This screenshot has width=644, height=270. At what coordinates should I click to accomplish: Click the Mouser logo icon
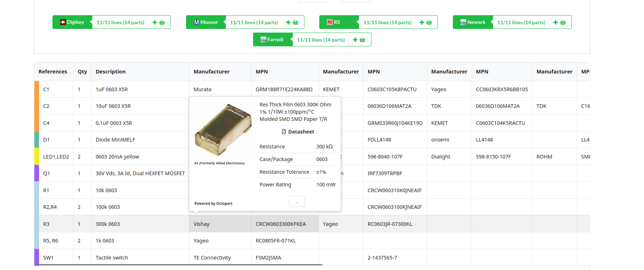pyautogui.click(x=196, y=22)
